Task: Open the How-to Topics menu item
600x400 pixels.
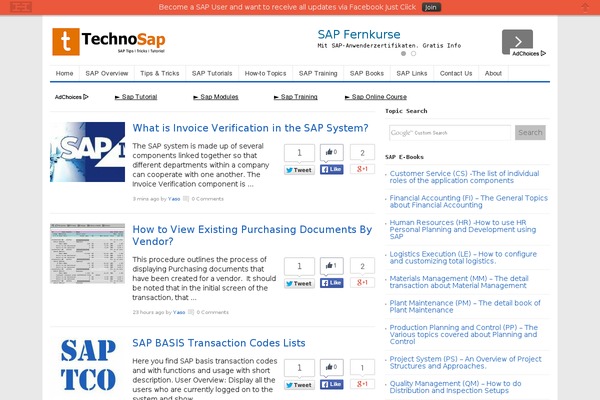Action: [x=265, y=73]
